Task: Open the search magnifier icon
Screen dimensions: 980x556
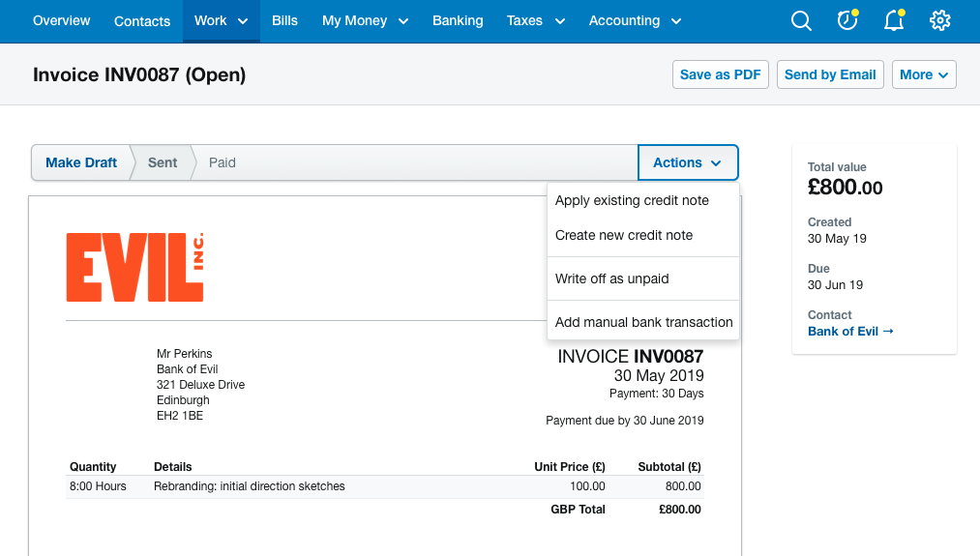Action: 801,20
